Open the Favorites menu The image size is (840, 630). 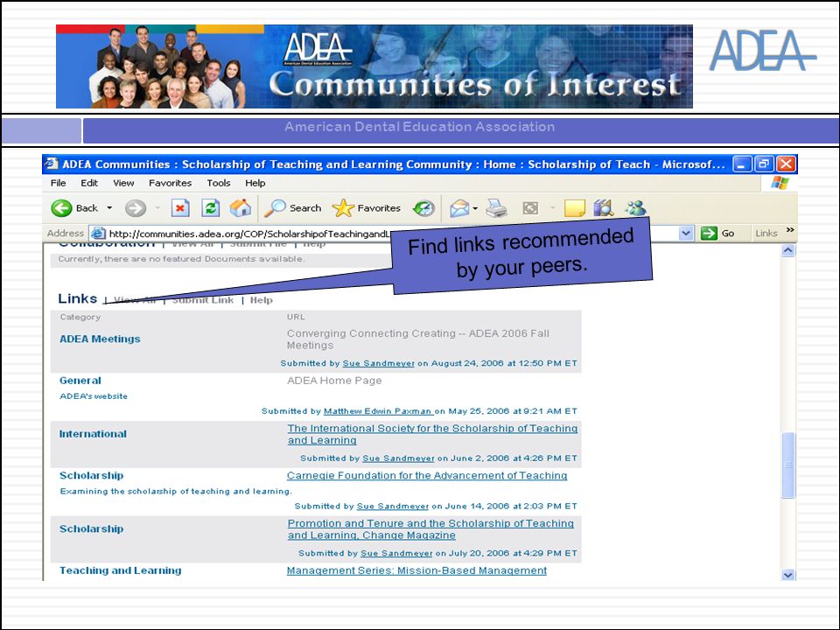pyautogui.click(x=170, y=183)
